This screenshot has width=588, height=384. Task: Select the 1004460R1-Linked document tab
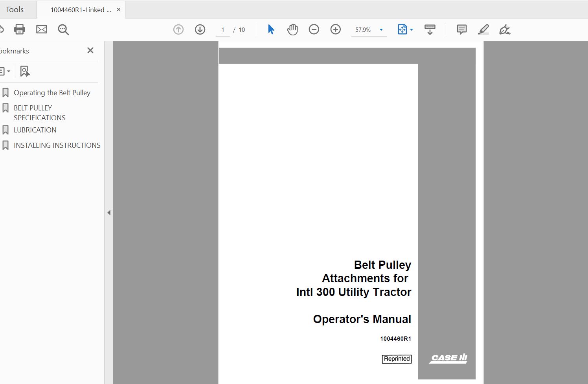point(81,10)
